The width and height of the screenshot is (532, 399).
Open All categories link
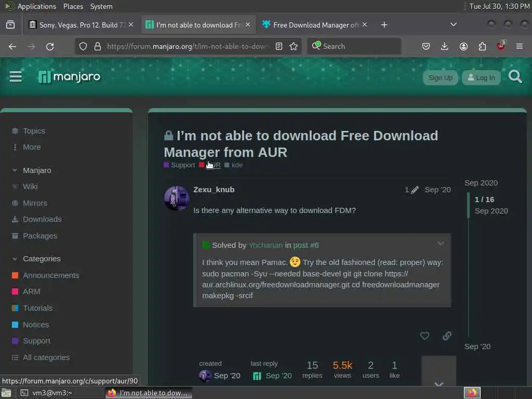[x=46, y=357]
